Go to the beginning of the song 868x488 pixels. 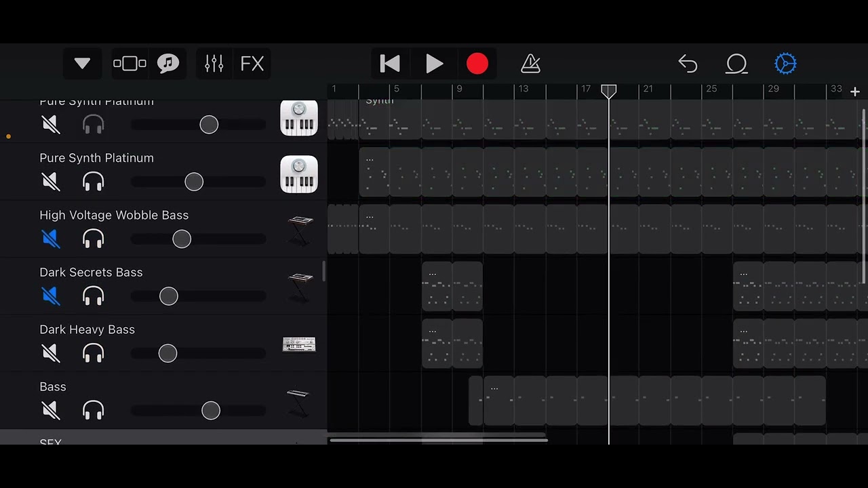(390, 64)
